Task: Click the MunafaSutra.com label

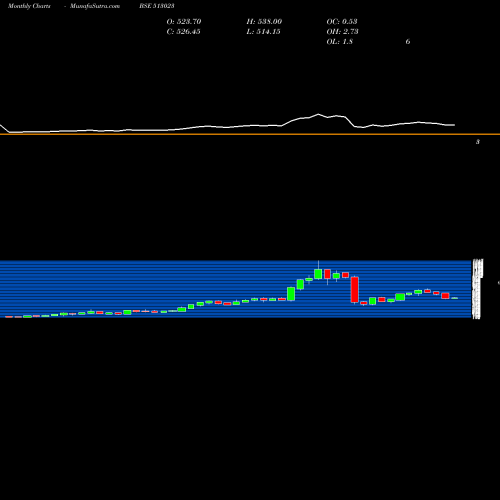Action: [x=95, y=6]
